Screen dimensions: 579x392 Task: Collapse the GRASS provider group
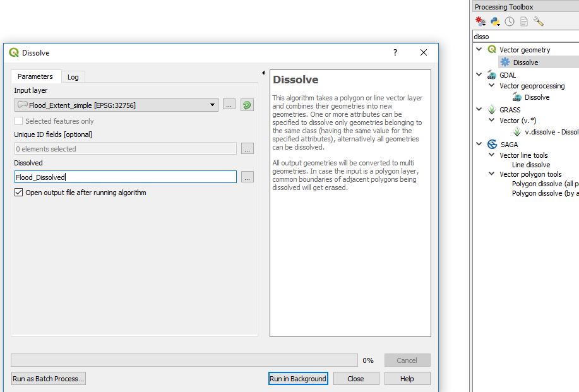480,110
